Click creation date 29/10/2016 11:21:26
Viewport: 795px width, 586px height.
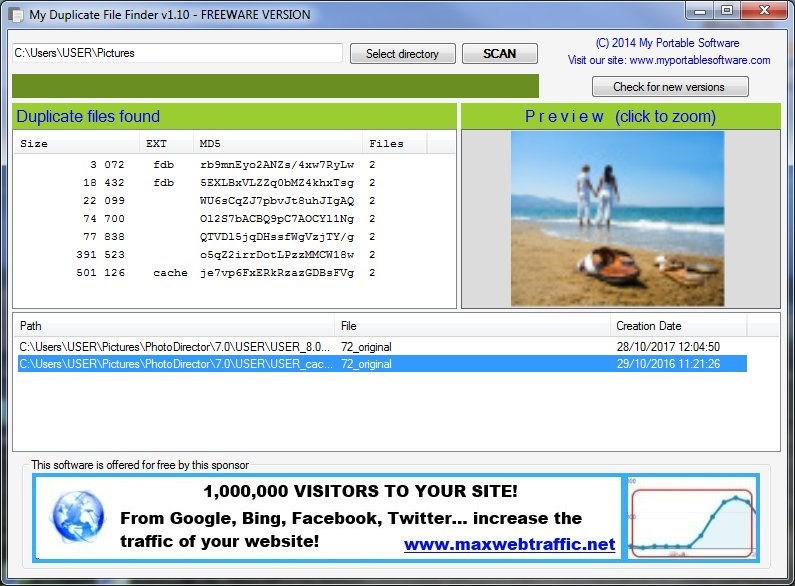[x=668, y=363]
